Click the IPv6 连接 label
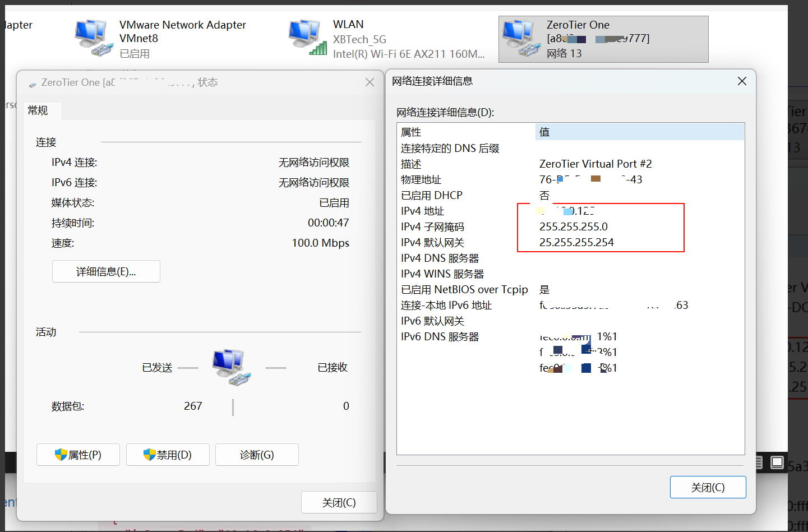This screenshot has height=532, width=808. click(75, 183)
